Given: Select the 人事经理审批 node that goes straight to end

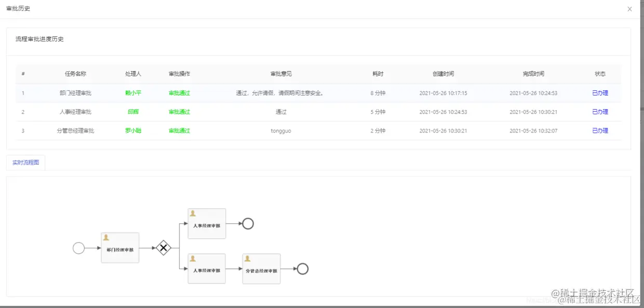Looking at the screenshot, I should pos(207,224).
